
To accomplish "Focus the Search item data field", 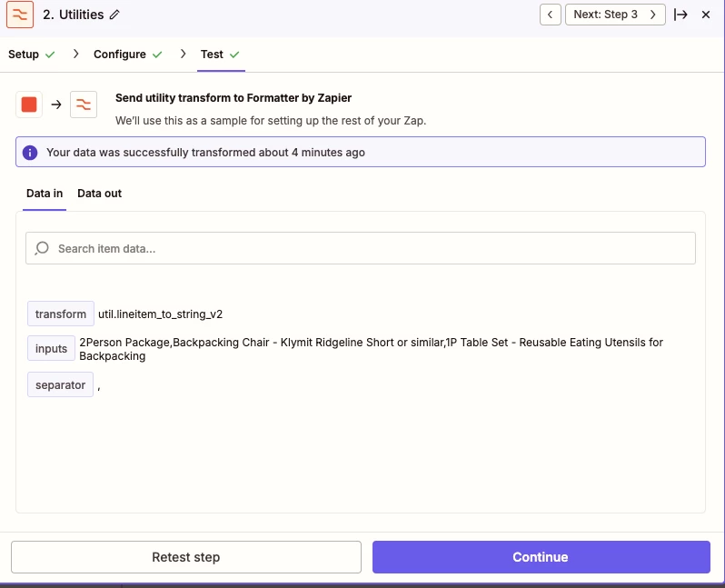I will pos(361,248).
